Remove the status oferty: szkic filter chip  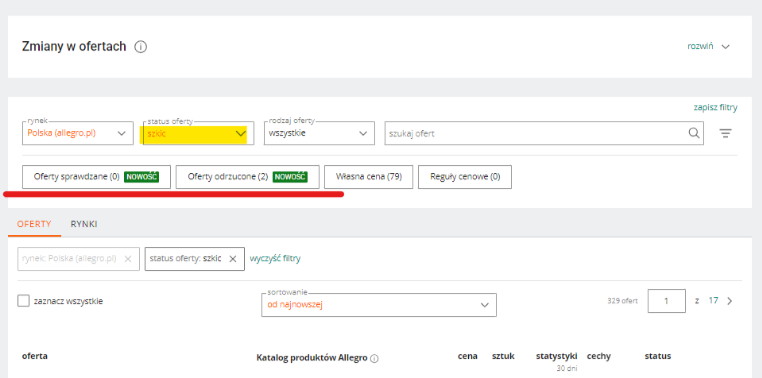coord(233,259)
